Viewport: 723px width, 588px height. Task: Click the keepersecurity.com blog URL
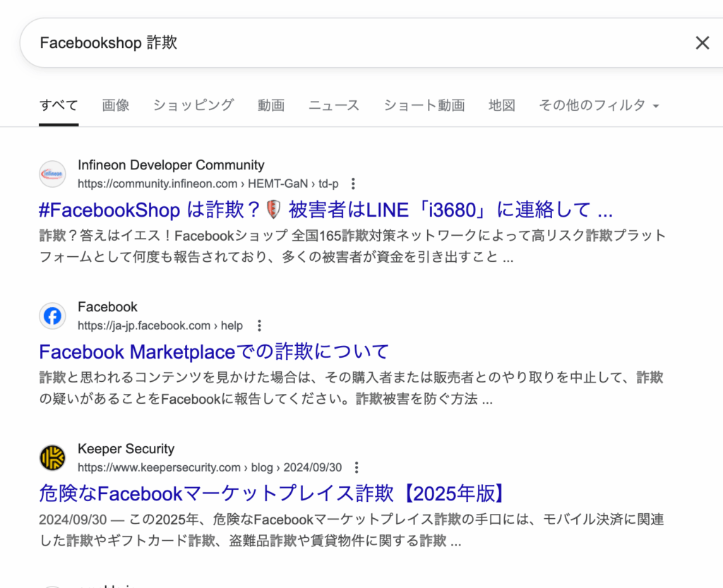coord(210,468)
